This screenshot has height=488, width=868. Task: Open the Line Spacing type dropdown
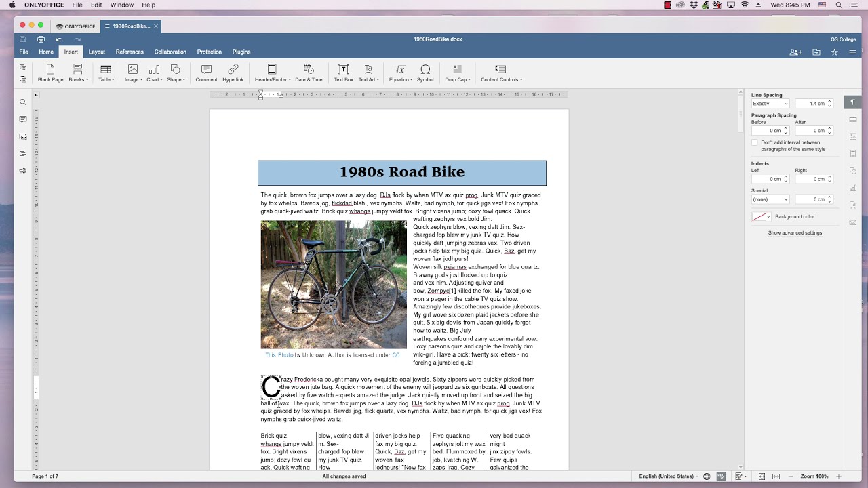tap(770, 104)
